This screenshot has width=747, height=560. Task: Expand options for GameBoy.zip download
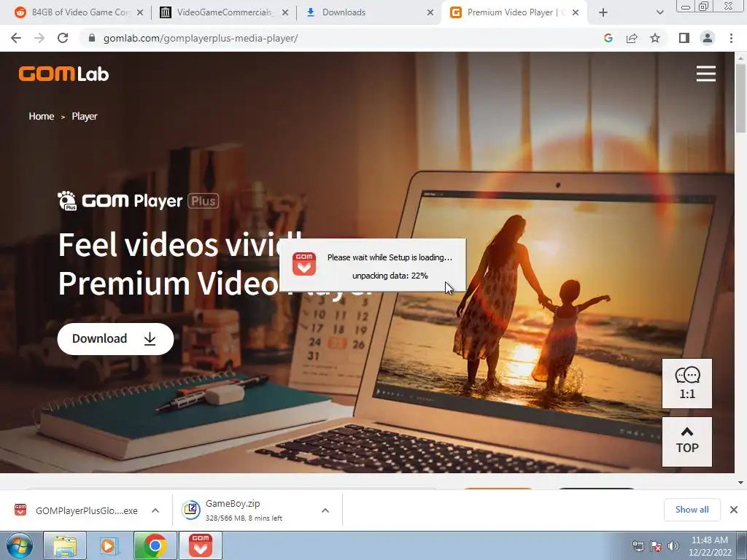point(325,510)
